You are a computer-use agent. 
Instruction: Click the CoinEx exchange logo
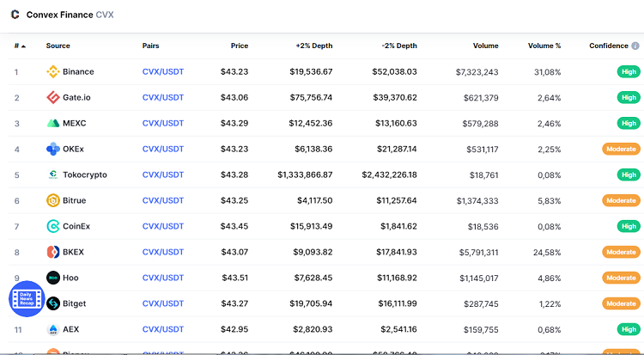53,226
